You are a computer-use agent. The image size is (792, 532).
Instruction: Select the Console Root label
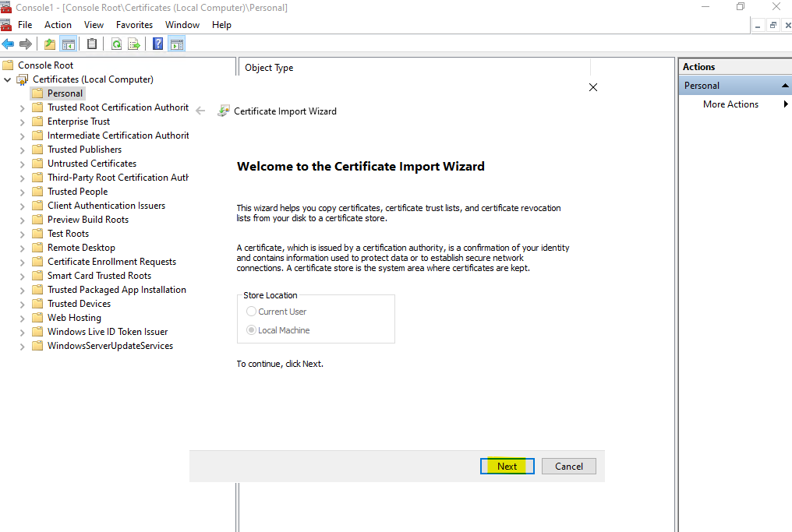[x=45, y=65]
